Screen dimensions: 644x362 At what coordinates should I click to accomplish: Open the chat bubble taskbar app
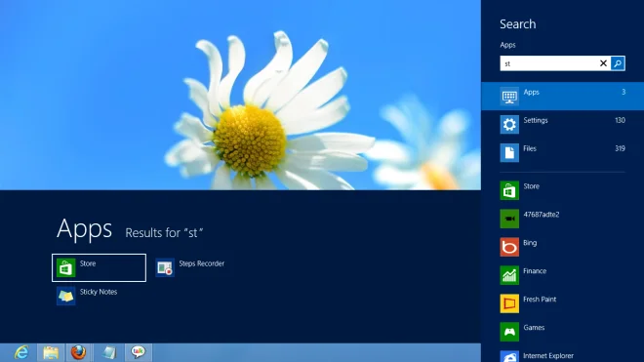[x=139, y=352]
